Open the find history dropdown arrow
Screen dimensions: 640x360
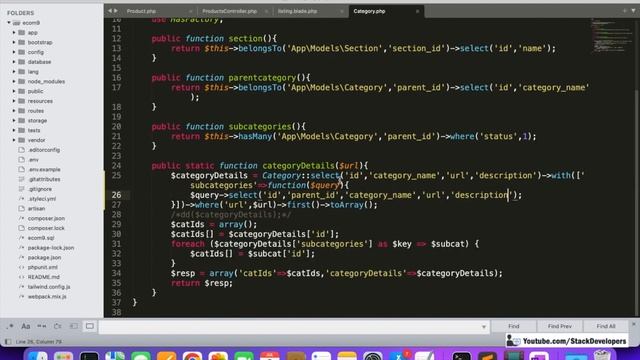484,327
